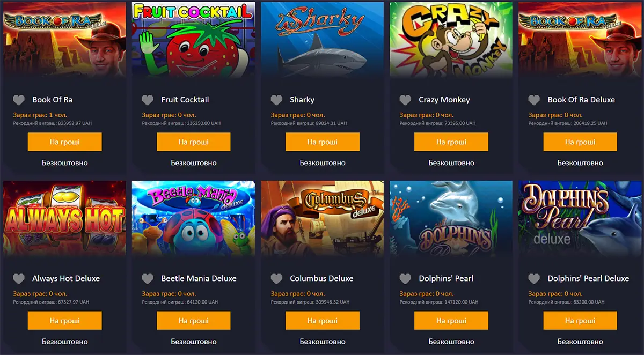The height and width of the screenshot is (355, 644).
Task: Add Book Of Ra Deluxe to favorites
Action: (x=534, y=100)
